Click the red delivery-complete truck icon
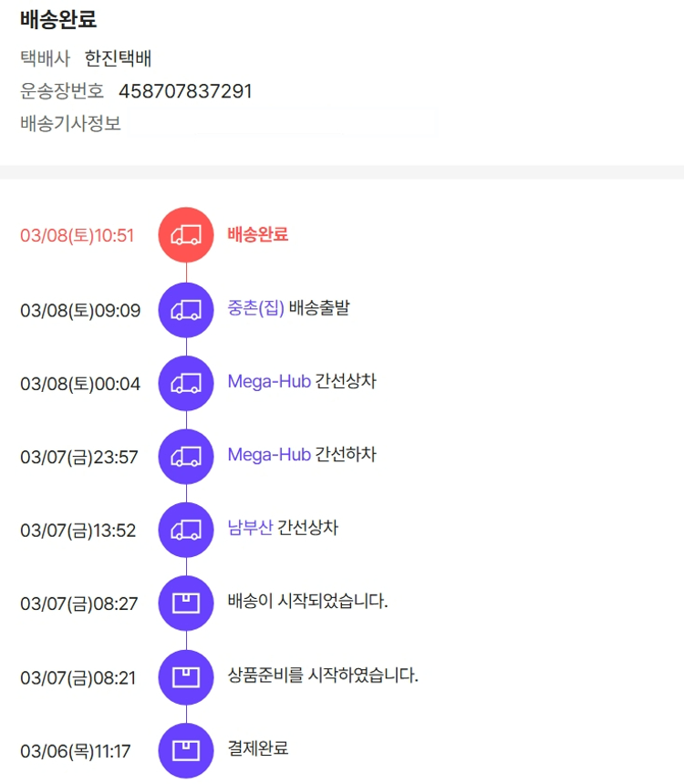 pos(186,235)
